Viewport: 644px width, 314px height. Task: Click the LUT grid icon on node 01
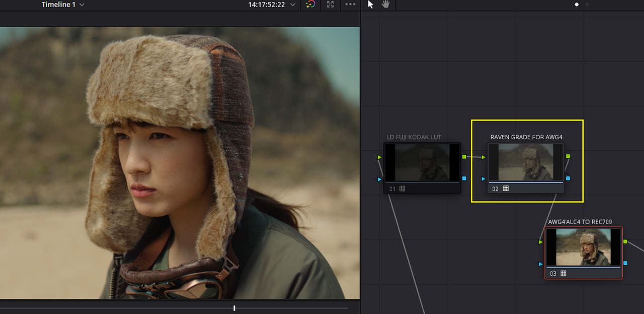(402, 189)
